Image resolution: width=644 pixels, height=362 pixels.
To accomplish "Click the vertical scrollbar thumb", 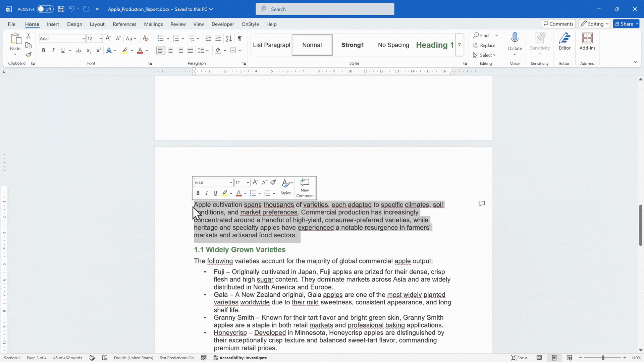I will [640, 225].
